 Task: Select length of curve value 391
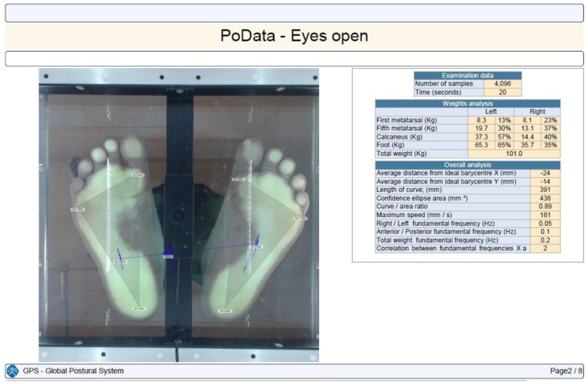[x=545, y=190]
